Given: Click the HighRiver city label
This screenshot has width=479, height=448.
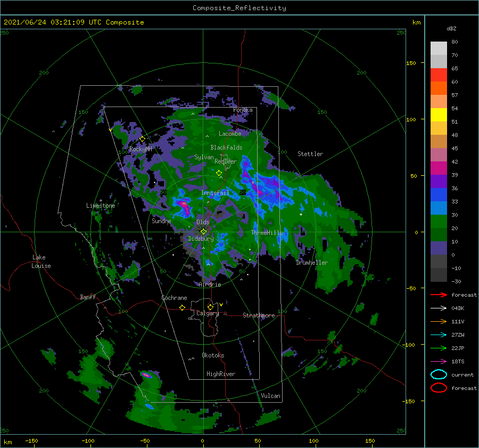Looking at the screenshot, I should click(221, 374).
